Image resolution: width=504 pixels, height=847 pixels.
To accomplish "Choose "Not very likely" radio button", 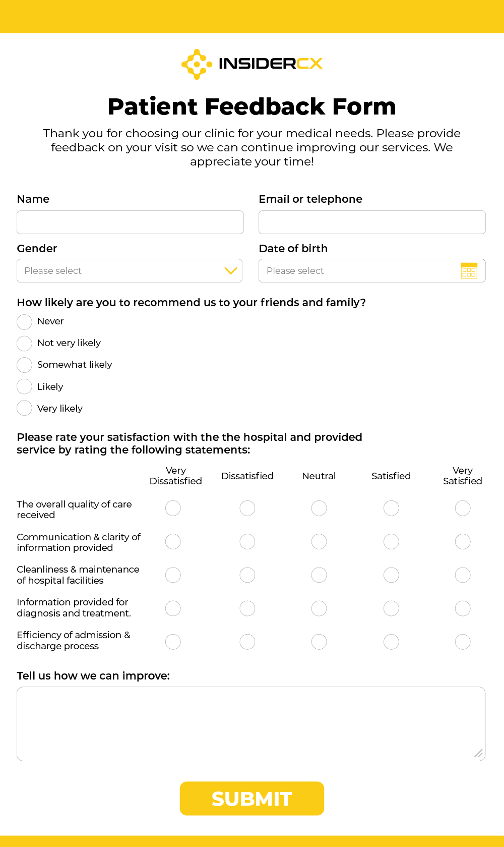I will pos(24,344).
